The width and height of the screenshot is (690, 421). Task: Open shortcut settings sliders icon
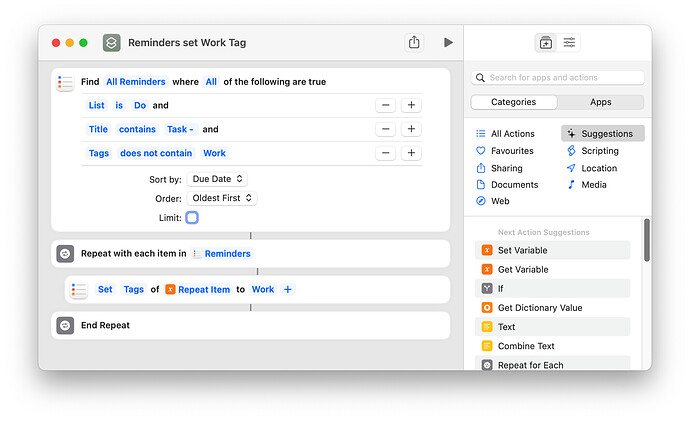569,43
